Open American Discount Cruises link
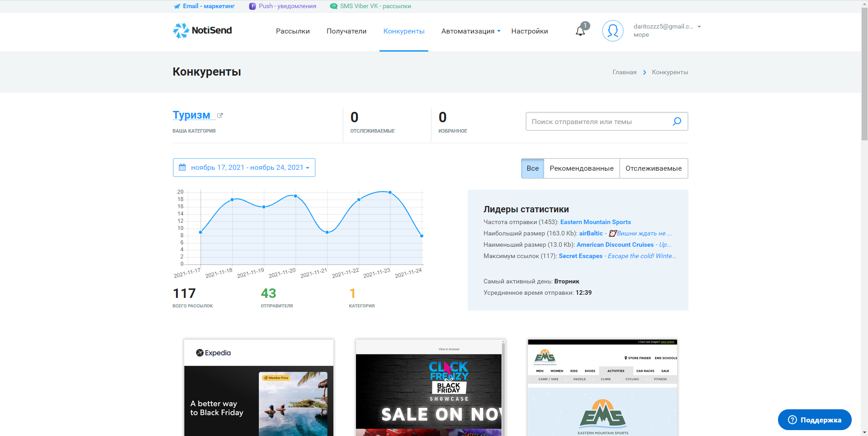 [615, 244]
